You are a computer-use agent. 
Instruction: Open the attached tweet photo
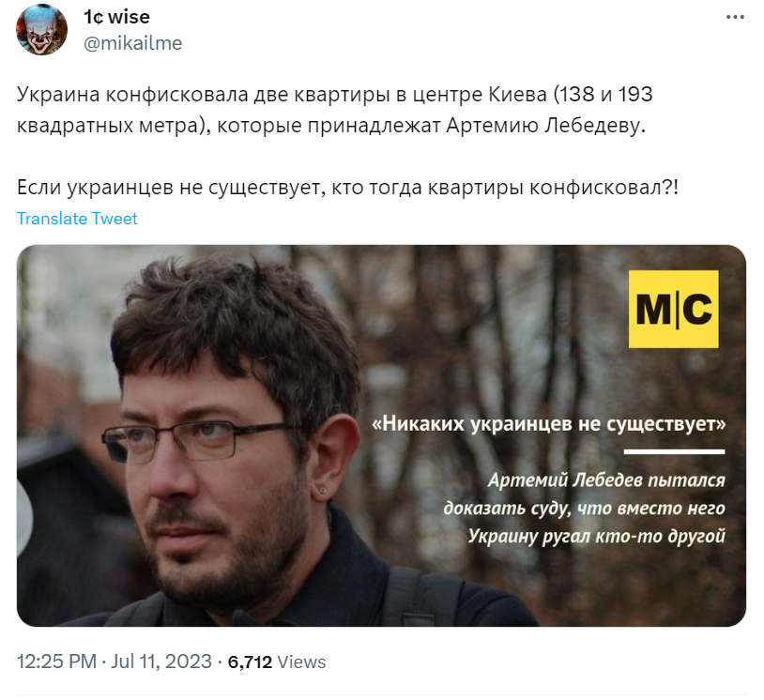[x=381, y=435]
